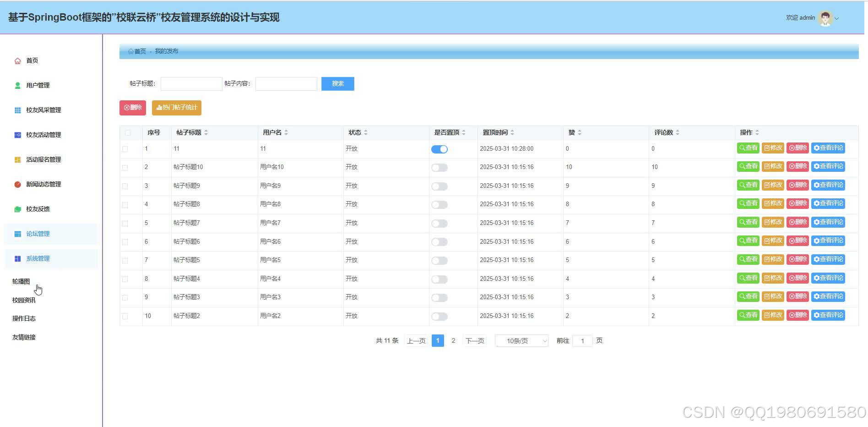Click the 搜索 search button
Viewport: 868px width, 427px height.
click(337, 83)
